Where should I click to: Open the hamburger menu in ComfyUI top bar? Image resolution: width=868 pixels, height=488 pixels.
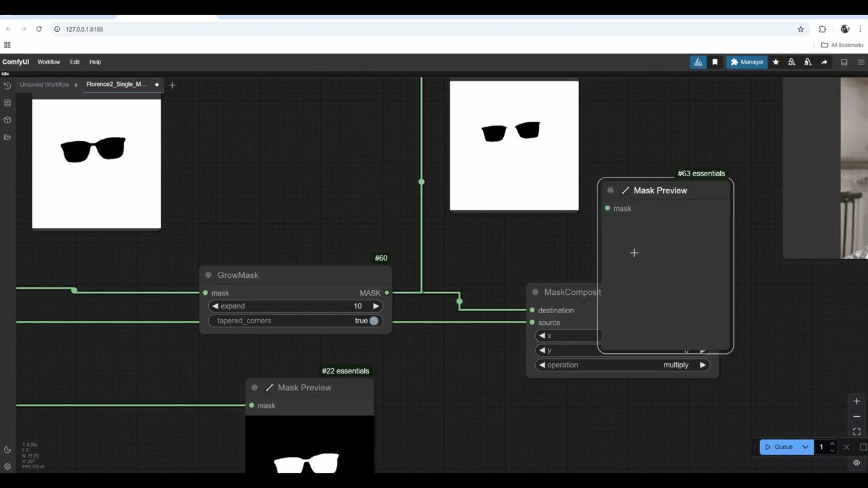point(861,62)
